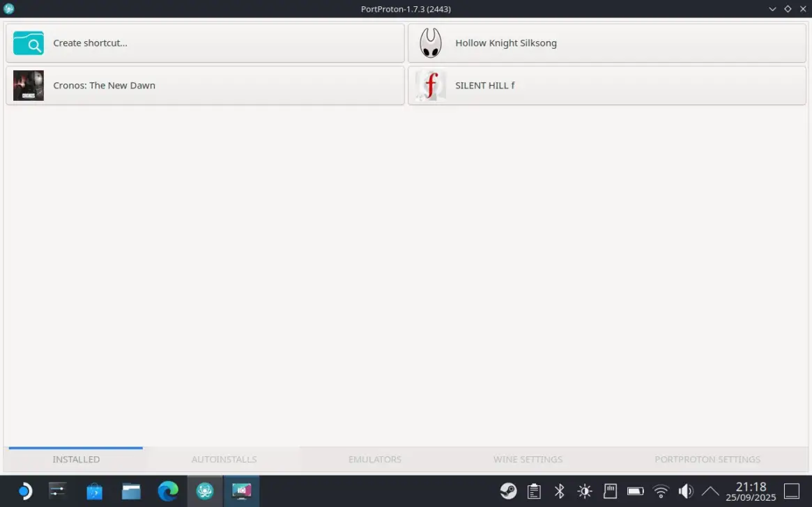812x507 pixels.
Task: Switch to the AUTOINSTALLS tab
Action: pos(224,460)
